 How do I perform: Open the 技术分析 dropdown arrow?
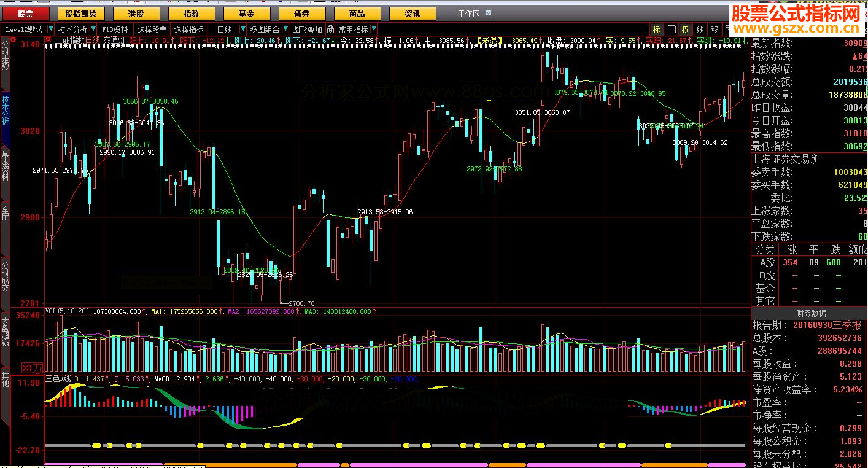click(x=93, y=29)
